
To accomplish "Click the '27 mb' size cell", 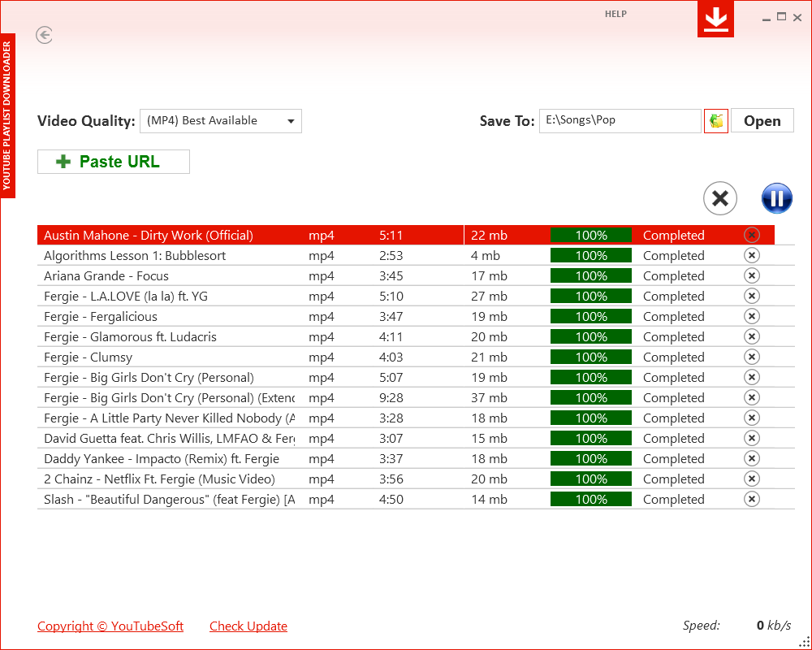I will click(x=489, y=296).
